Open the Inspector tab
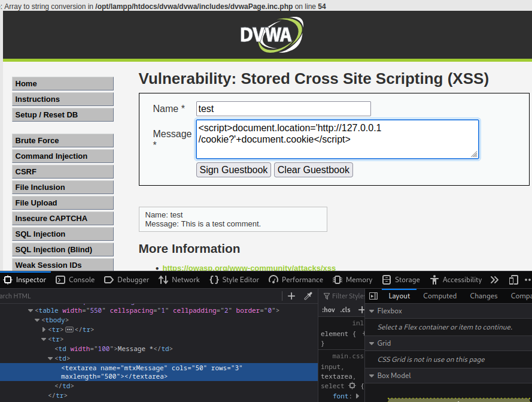 click(x=25, y=280)
